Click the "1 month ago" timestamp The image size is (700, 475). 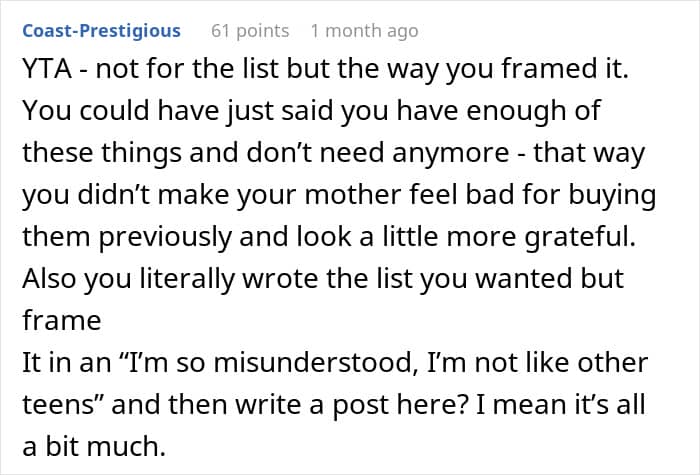point(364,31)
